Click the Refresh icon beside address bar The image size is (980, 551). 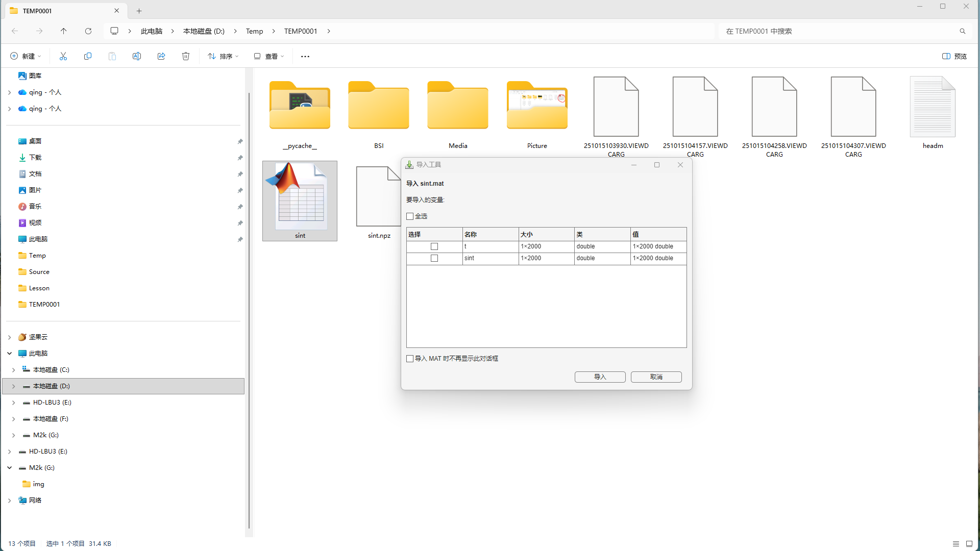(x=88, y=31)
